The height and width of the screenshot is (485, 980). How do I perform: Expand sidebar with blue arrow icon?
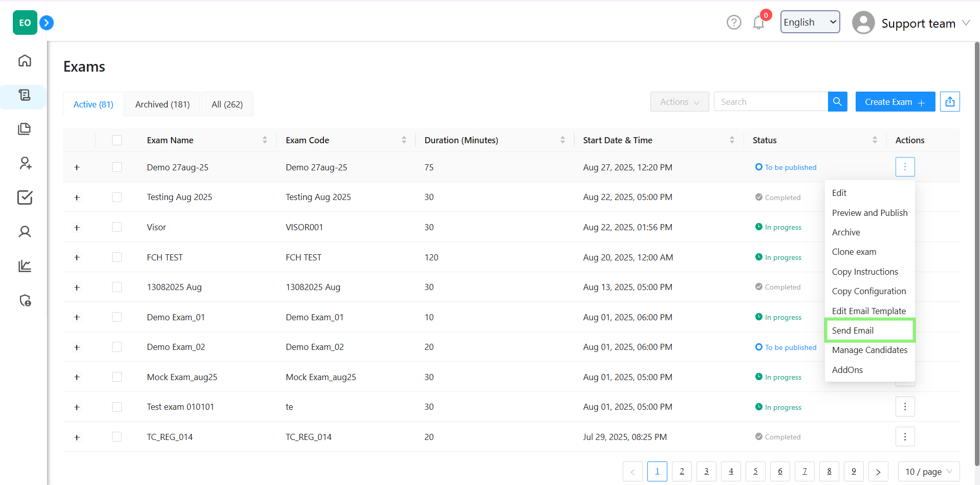47,23
